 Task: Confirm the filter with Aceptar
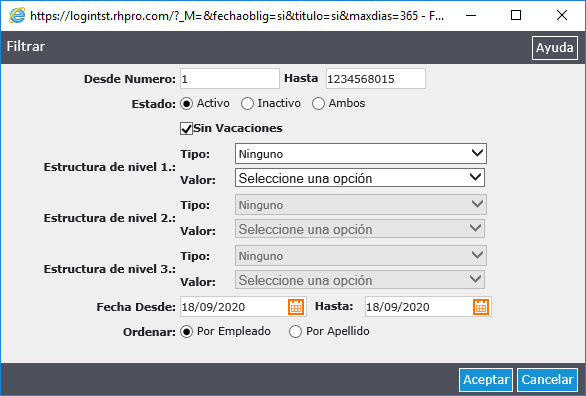486,380
